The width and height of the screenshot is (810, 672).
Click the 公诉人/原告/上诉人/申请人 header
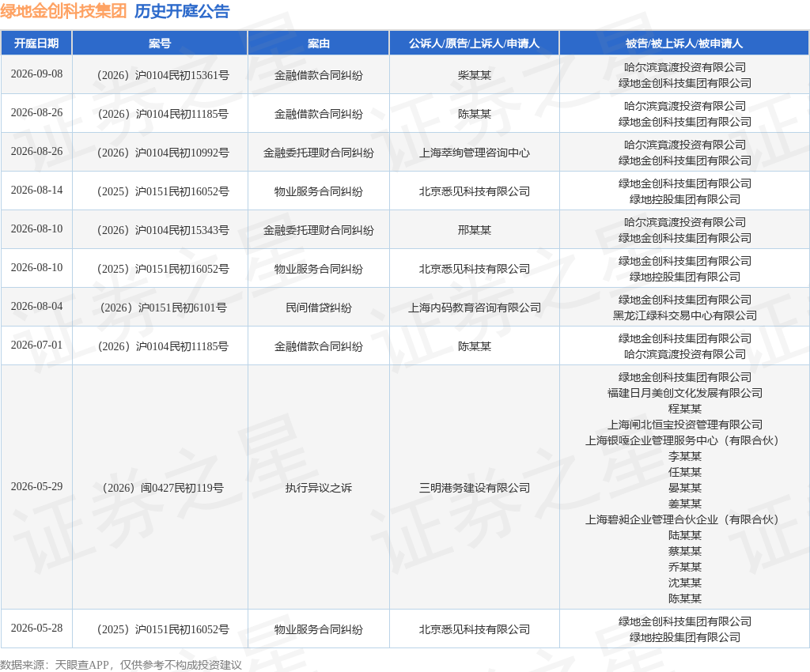(475, 43)
